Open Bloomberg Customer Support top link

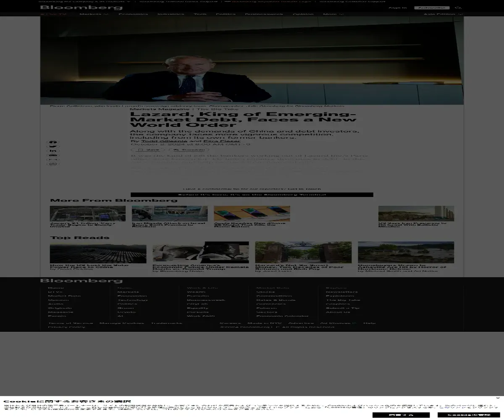(x=352, y=1)
